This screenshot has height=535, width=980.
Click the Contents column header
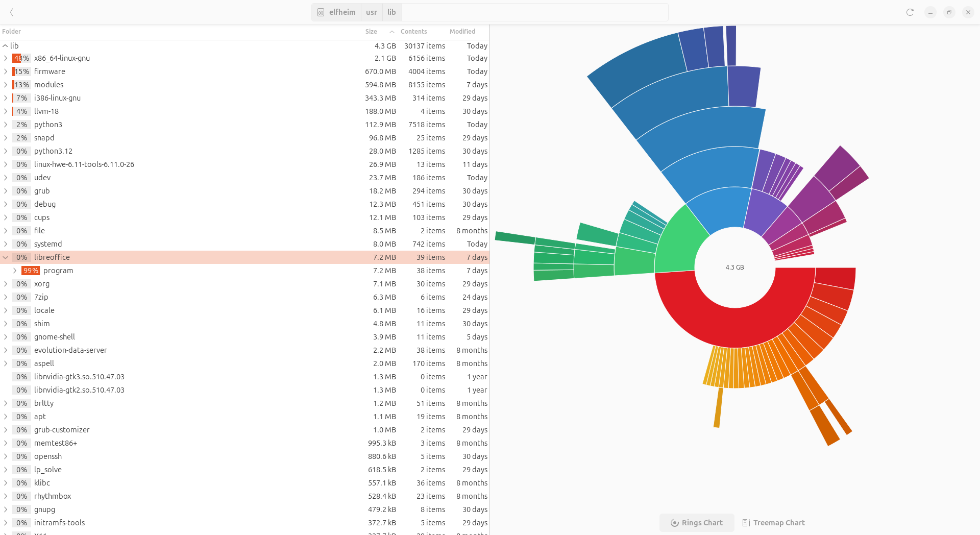point(413,32)
